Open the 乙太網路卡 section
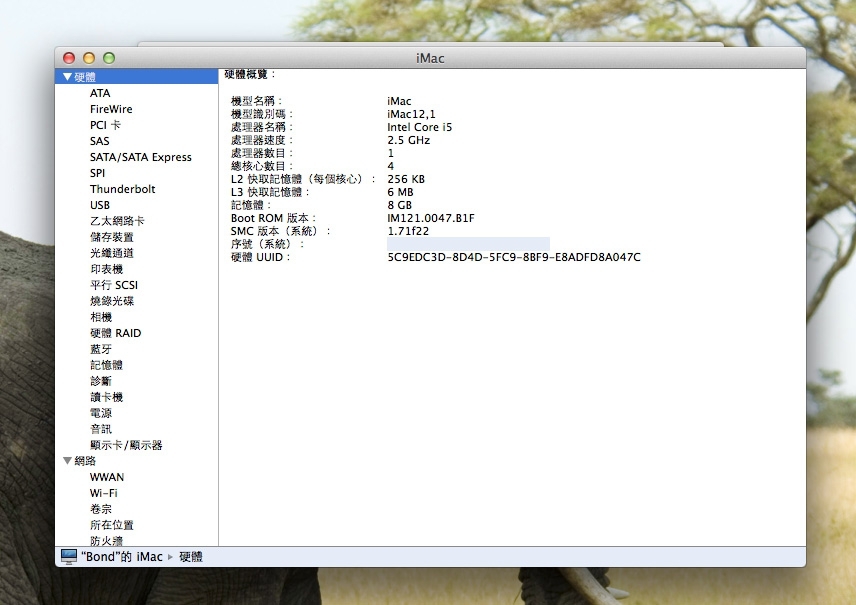Image resolution: width=856 pixels, height=605 pixels. click(117, 221)
